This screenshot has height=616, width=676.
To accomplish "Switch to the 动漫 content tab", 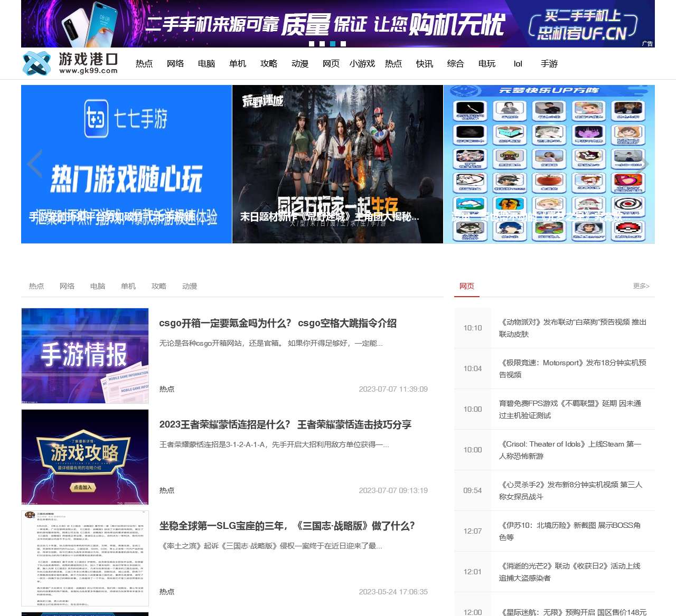I will 190,286.
